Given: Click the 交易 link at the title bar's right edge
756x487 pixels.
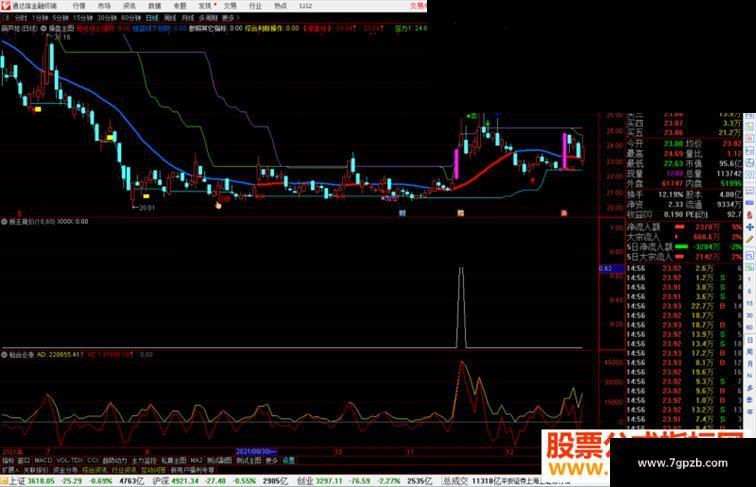Looking at the screenshot, I should pyautogui.click(x=418, y=6).
